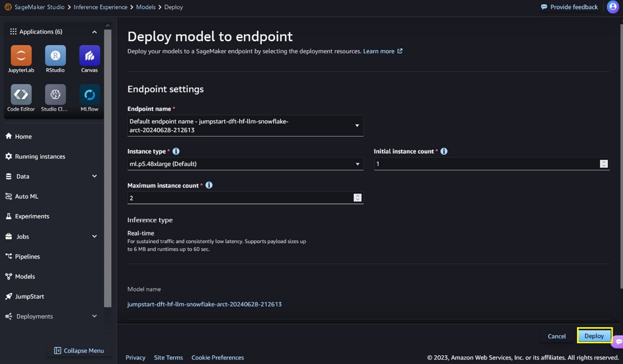The image size is (623, 364).
Task: Click Provide feedback at top right
Action: 569,7
